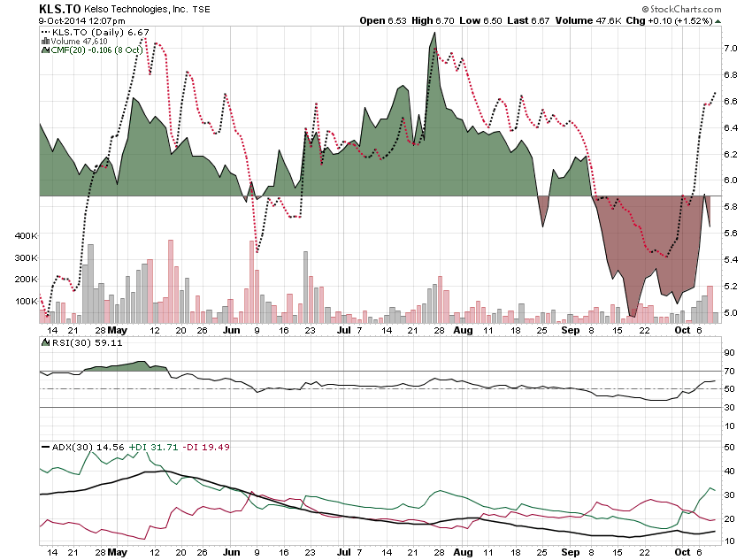This screenshot has height=560, width=752.
Task: Click the 6.0 price axis label
Action: (x=731, y=180)
